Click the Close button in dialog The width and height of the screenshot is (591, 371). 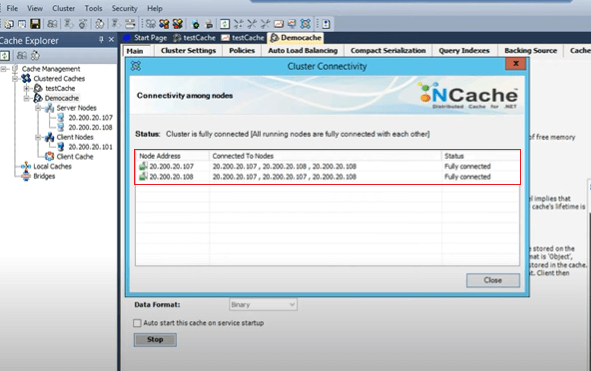click(x=493, y=280)
